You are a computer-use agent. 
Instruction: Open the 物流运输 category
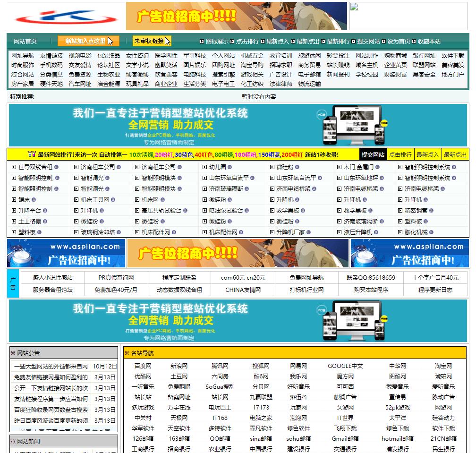click(x=309, y=84)
